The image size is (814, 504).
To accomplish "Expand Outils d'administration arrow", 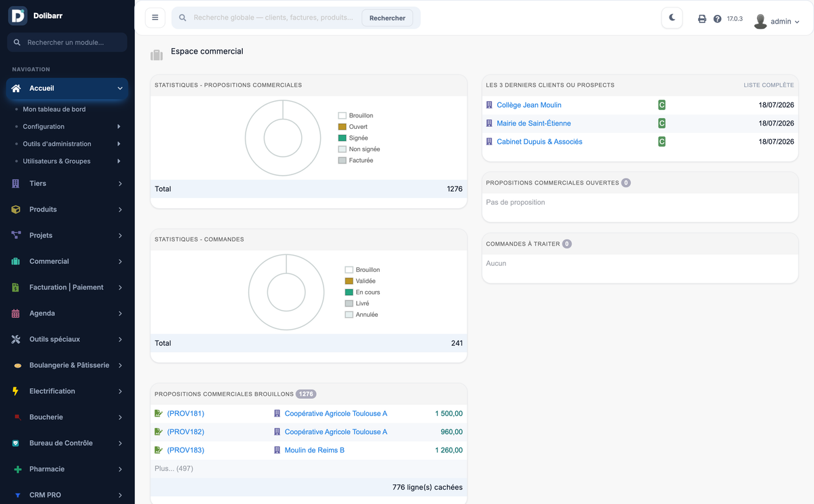I will [x=119, y=144].
